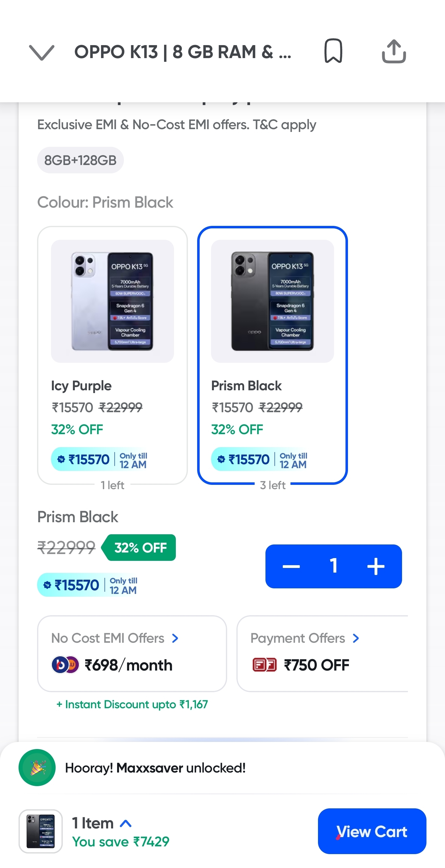Tap the Maxxsaver party popper icon
Screen dimensions: 445x868
37,767
